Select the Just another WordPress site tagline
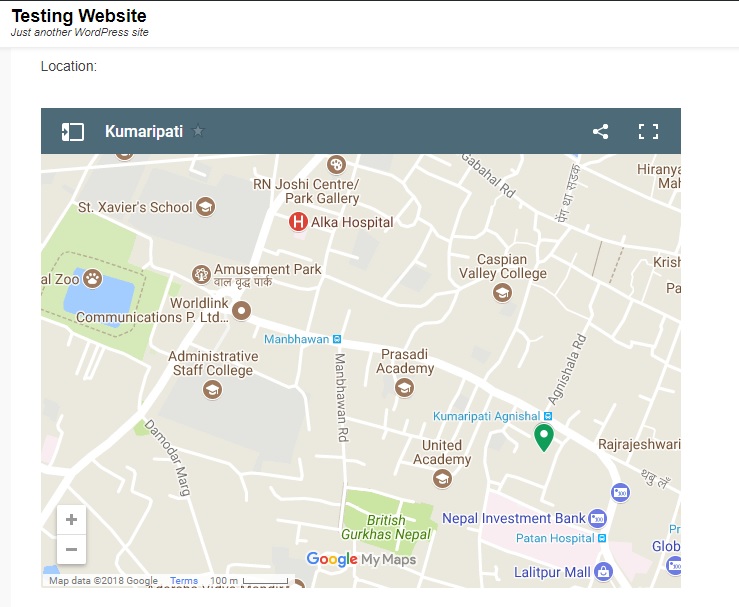Viewport: 739px width, 607px height. pos(80,32)
